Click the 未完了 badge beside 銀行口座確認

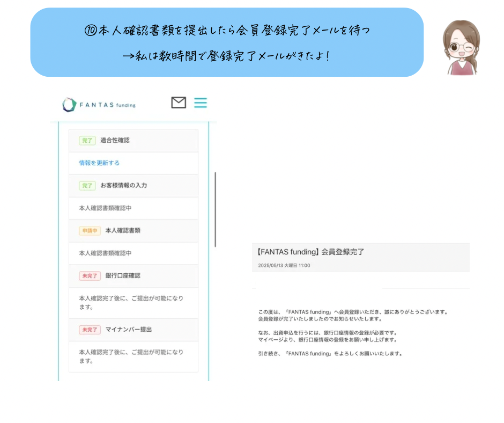pyautogui.click(x=90, y=276)
